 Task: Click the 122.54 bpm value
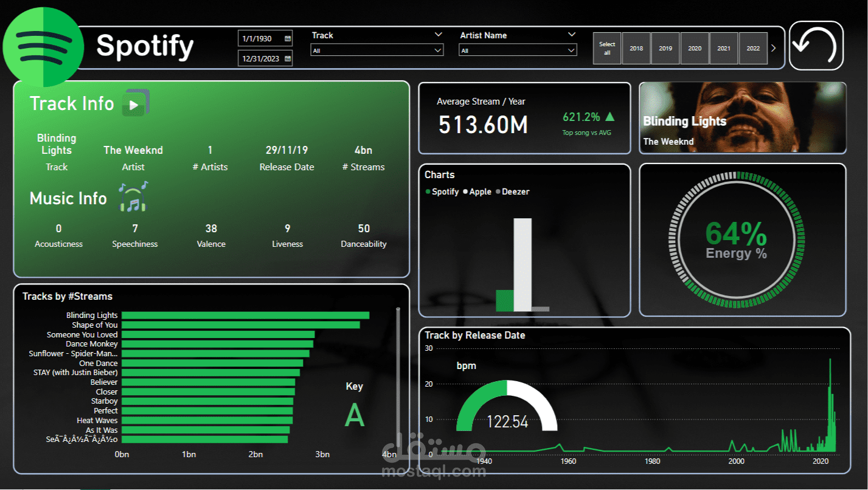click(507, 421)
